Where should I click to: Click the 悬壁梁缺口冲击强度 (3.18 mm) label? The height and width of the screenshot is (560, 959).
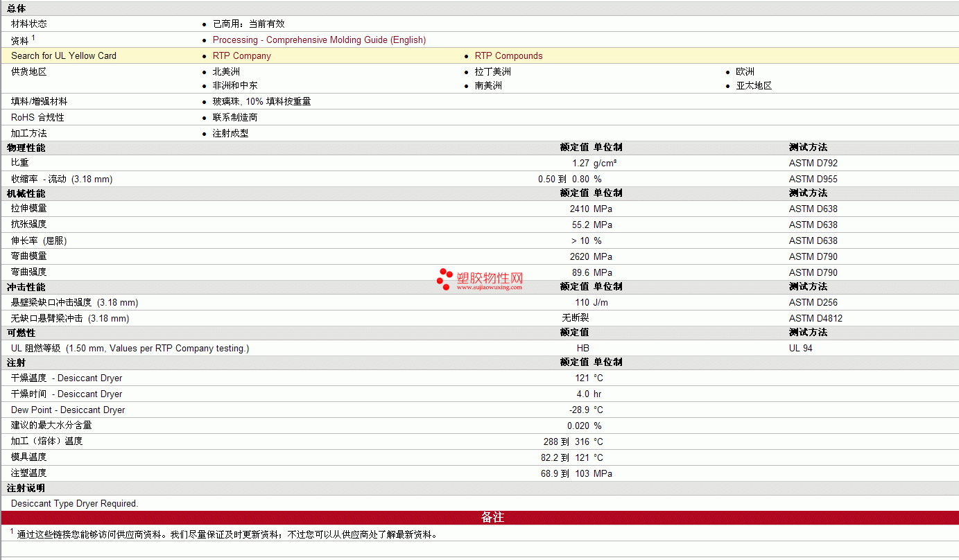point(75,303)
